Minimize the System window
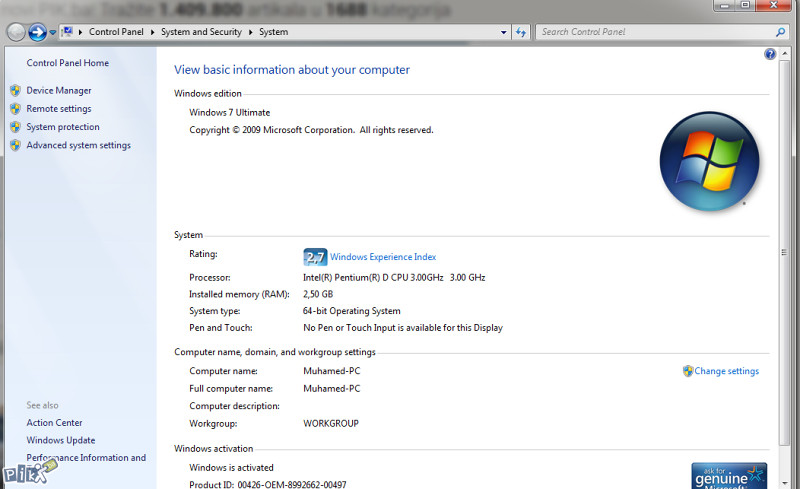Viewport: 800px width, 489px height. (x=724, y=5)
